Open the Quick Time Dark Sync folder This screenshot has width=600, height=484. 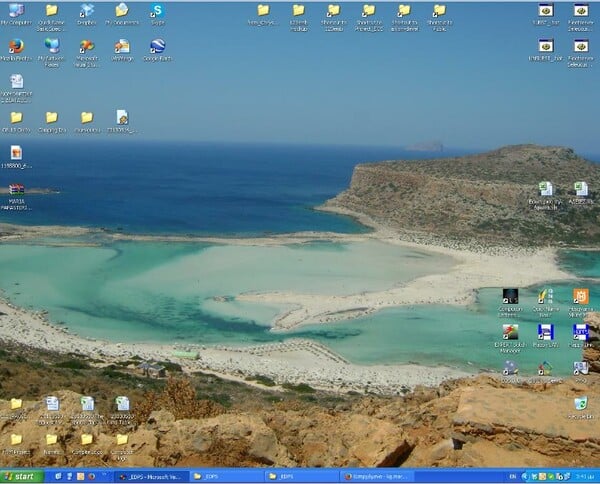click(x=51, y=12)
